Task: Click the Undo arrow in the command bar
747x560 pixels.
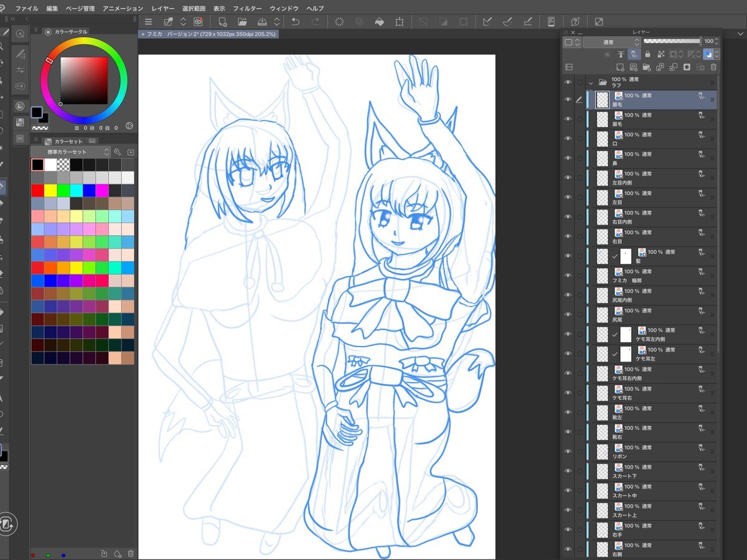Action: click(x=295, y=22)
